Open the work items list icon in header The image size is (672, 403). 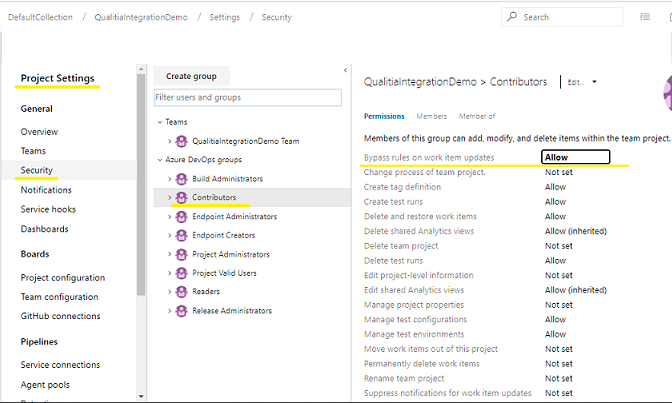tap(644, 17)
